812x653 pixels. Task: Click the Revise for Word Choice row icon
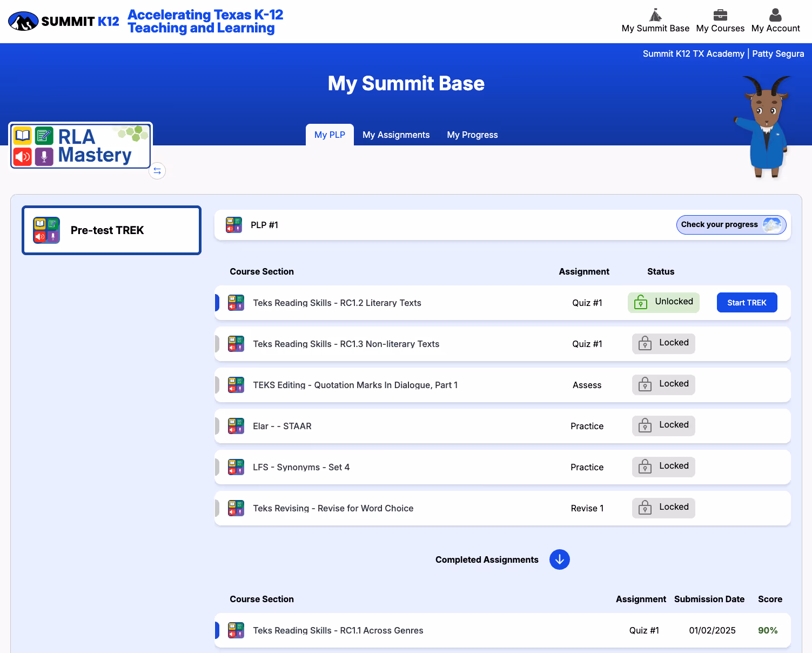(x=236, y=508)
